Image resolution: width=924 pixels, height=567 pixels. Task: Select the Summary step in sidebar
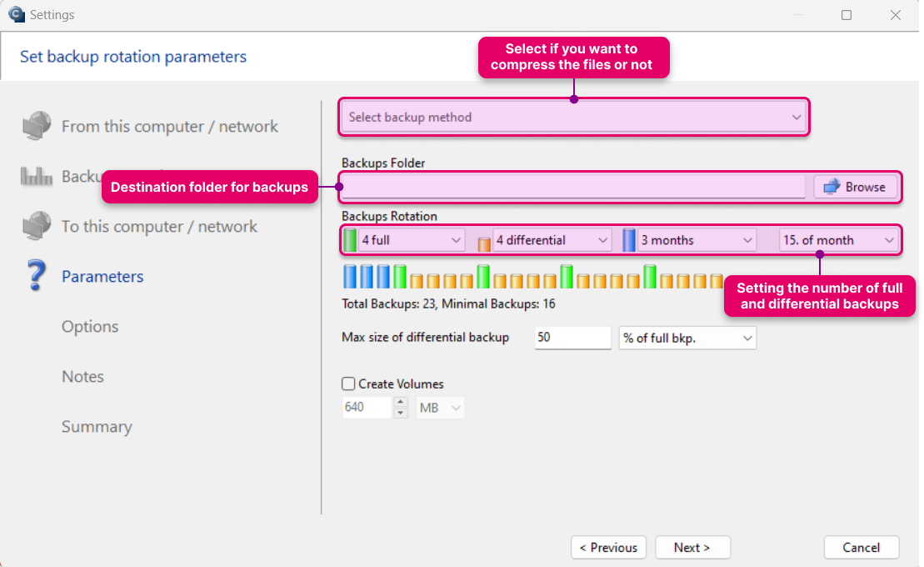[97, 427]
